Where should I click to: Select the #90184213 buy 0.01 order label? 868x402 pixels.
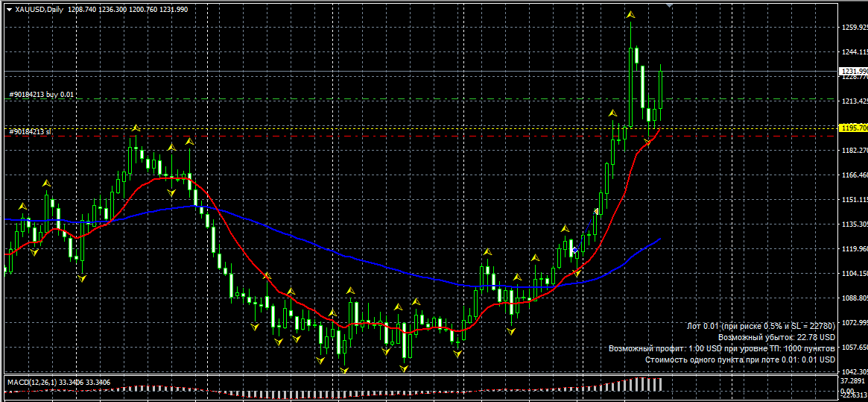[41, 95]
